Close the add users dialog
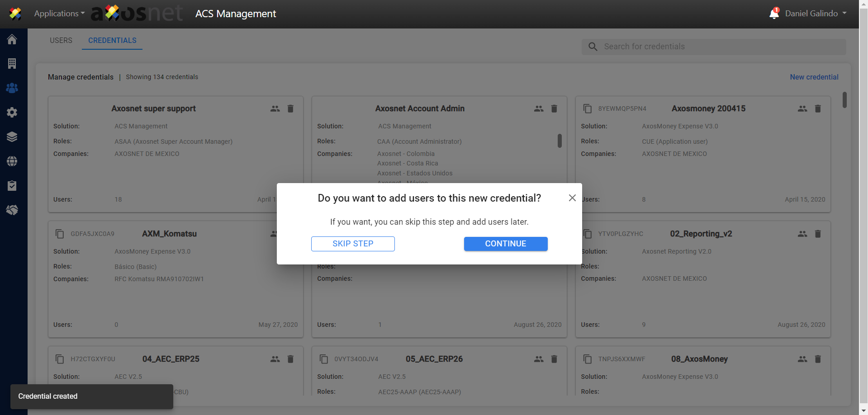 (x=572, y=198)
